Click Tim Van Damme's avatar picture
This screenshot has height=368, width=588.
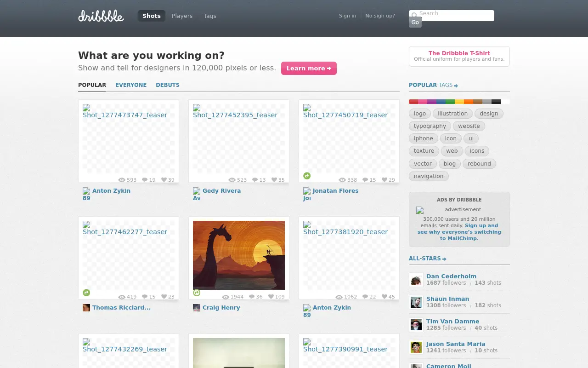[416, 325]
